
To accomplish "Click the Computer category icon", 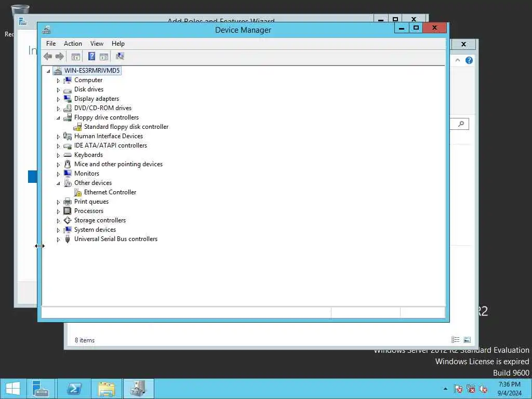I will [x=68, y=80].
